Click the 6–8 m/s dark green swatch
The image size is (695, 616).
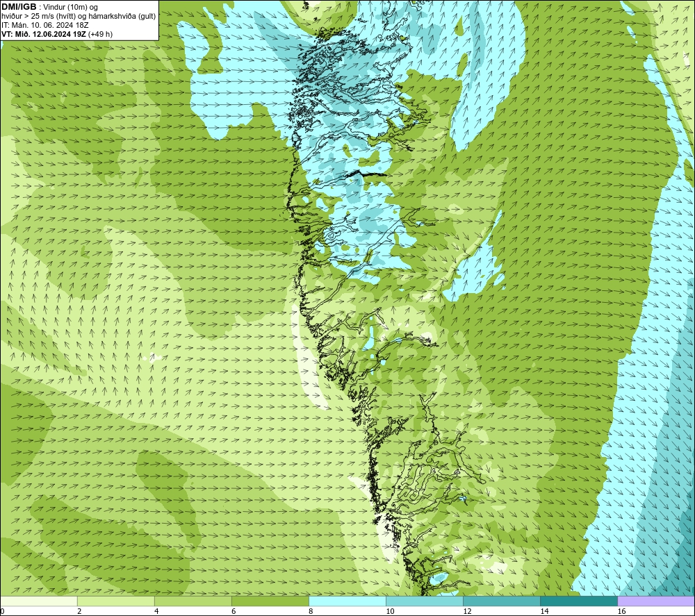270,601
